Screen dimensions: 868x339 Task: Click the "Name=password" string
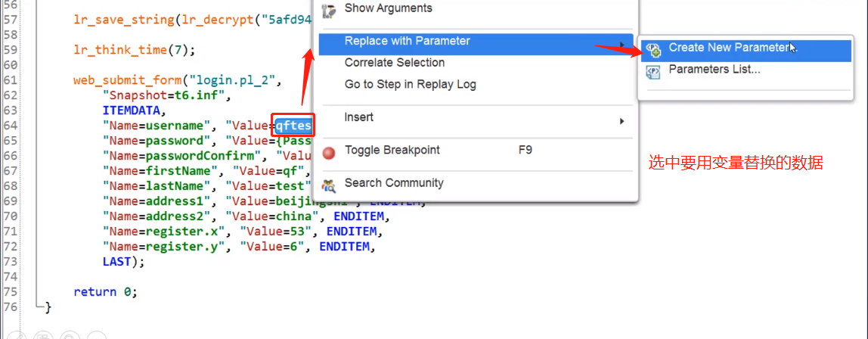(x=157, y=141)
